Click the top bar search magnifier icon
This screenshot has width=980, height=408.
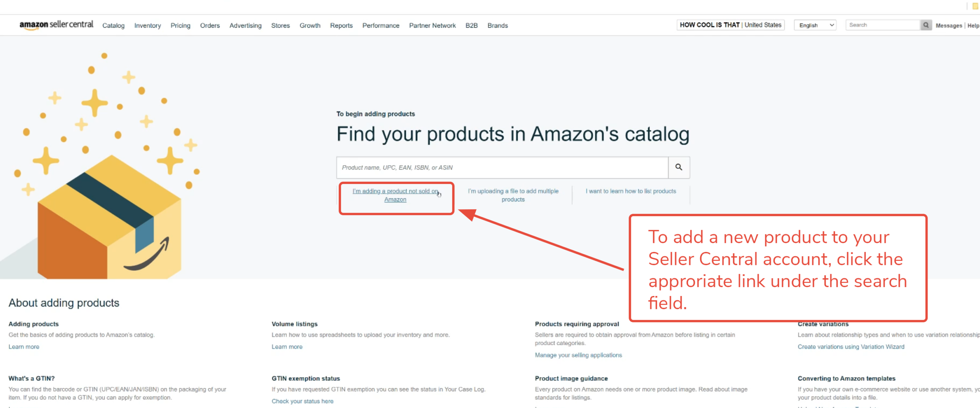click(x=926, y=25)
